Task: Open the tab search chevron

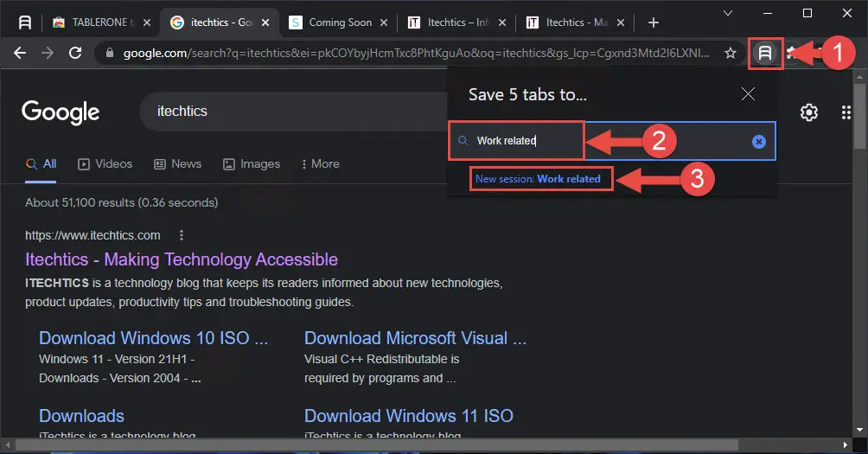Action: pyautogui.click(x=728, y=13)
